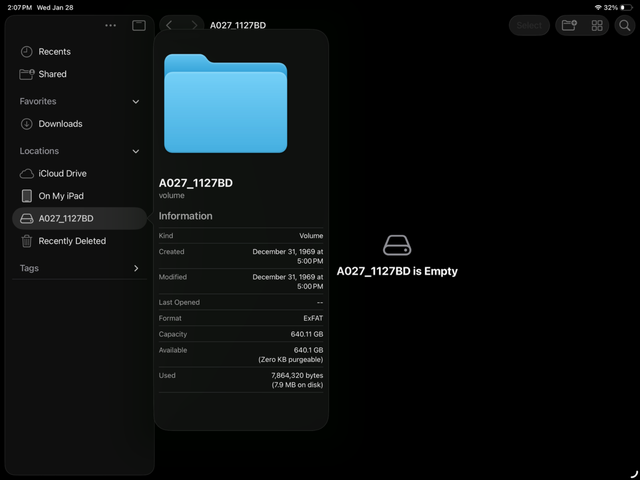640x480 pixels.
Task: Toggle the sidebar panel icon
Action: [x=139, y=25]
